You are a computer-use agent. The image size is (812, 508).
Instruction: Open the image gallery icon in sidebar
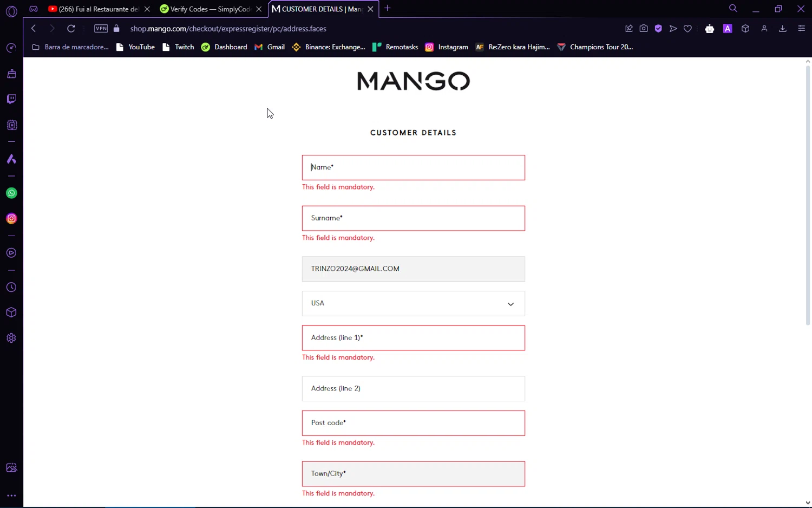pyautogui.click(x=11, y=468)
